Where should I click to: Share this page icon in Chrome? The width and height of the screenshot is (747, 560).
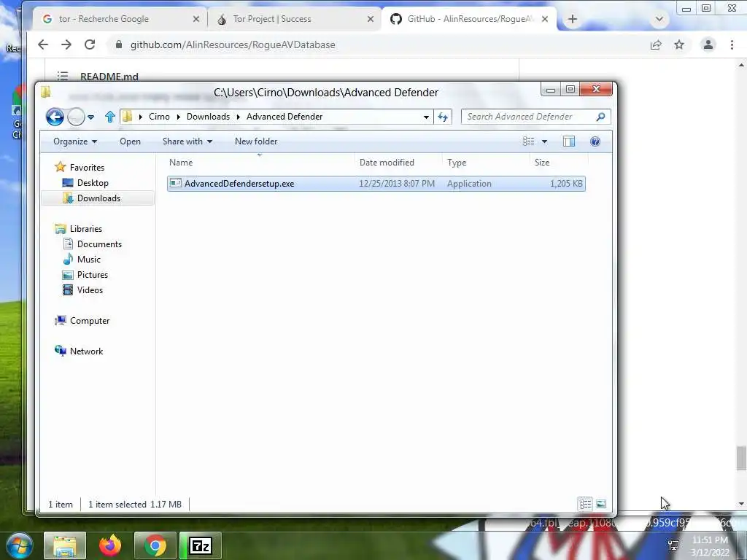click(656, 44)
